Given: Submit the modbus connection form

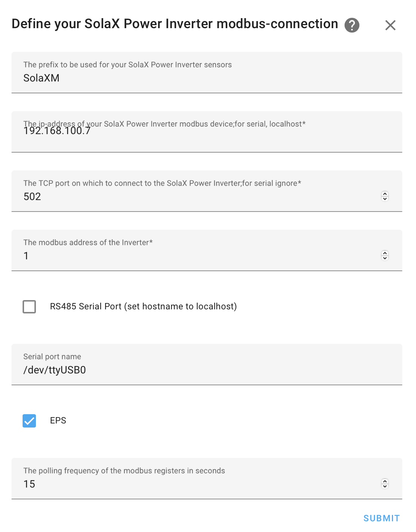Looking at the screenshot, I should coord(382,518).
